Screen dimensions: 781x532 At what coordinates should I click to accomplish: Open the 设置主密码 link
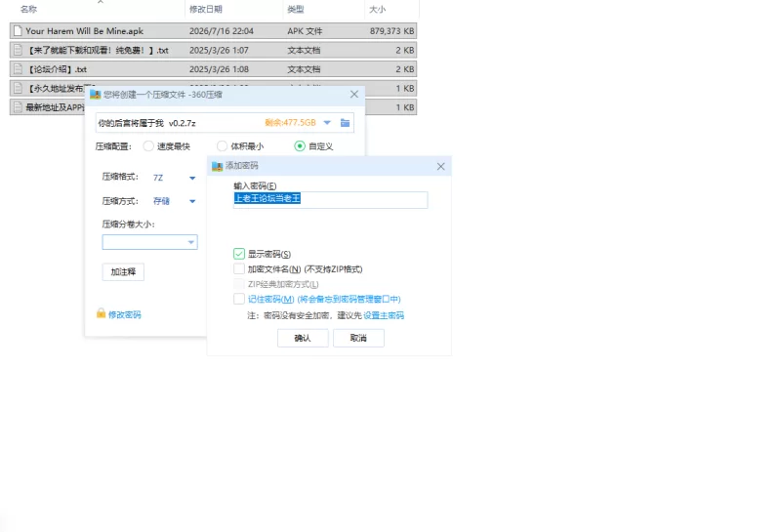(x=384, y=315)
